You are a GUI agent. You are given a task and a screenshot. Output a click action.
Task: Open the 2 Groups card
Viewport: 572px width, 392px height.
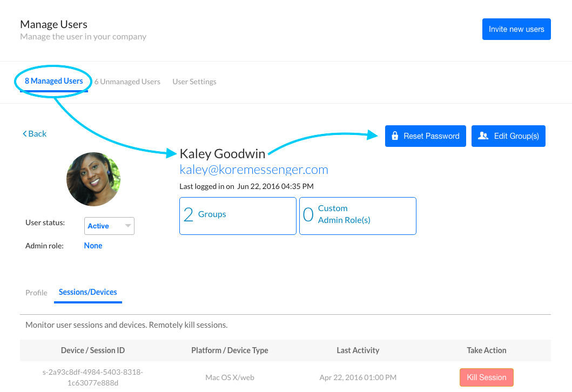238,215
